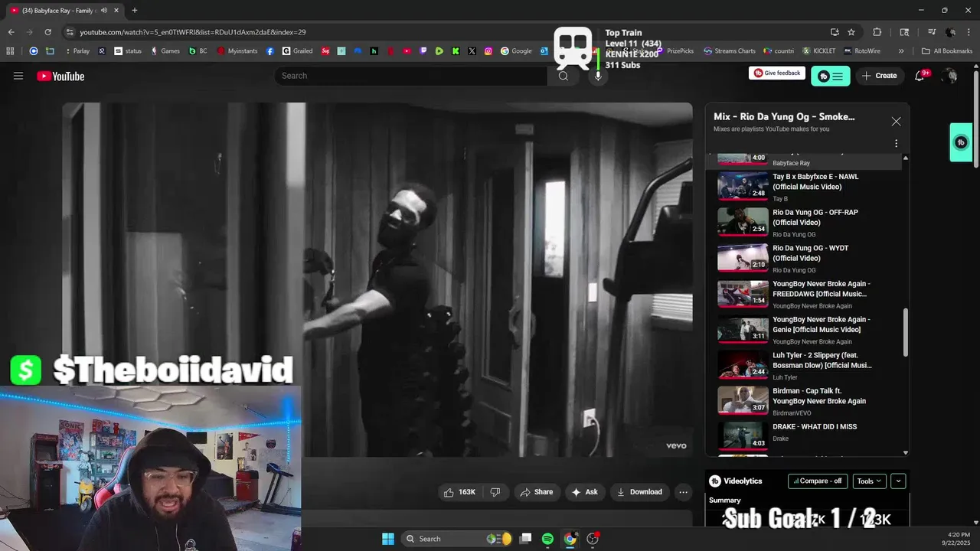980x551 pixels.
Task: Click the playlist panel scrollbar thumb
Action: (906, 332)
